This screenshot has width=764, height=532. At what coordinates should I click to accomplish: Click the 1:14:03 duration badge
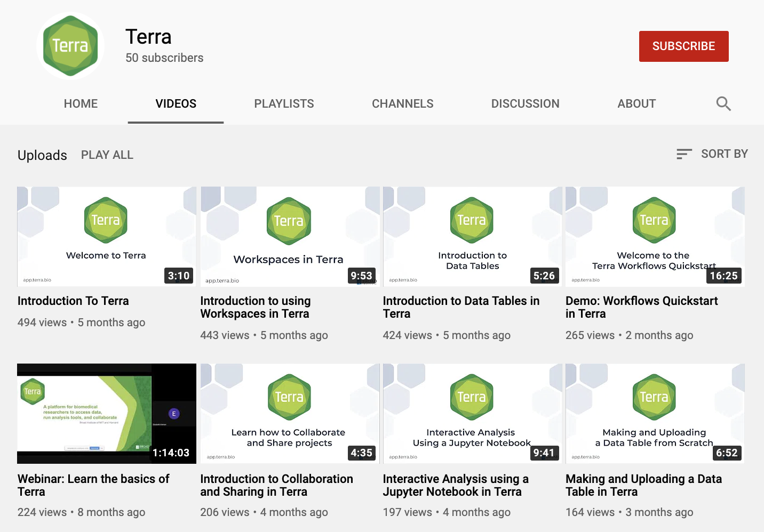pos(171,453)
